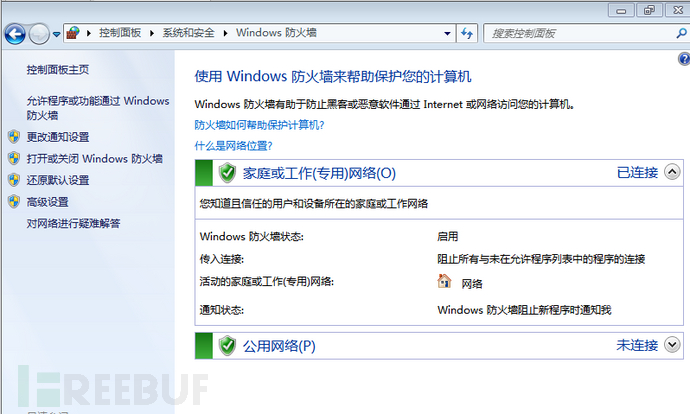690x414 pixels.
Task: Click 活动的家庭或工作(专用)网络: label
Action: coord(267,282)
